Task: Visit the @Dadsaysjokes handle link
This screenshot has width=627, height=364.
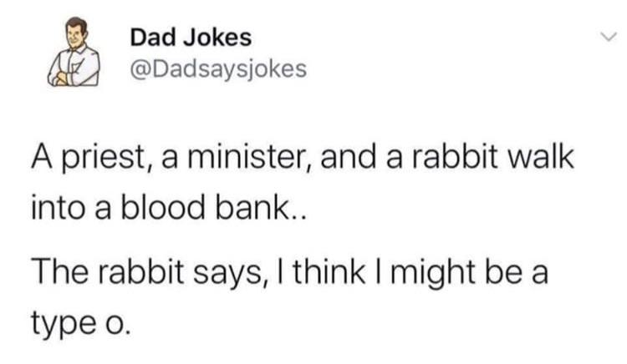Action: [218, 69]
